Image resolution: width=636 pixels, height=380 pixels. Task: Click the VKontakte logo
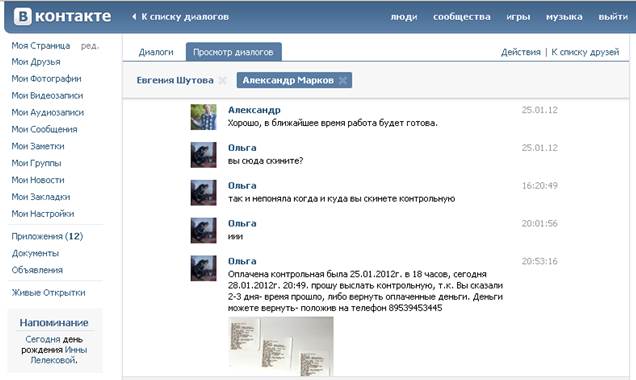[62, 17]
